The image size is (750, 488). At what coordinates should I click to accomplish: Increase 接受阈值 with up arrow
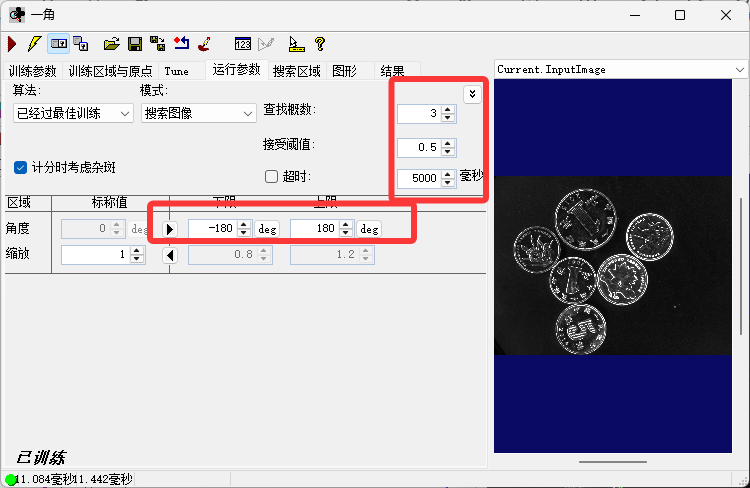pos(448,143)
